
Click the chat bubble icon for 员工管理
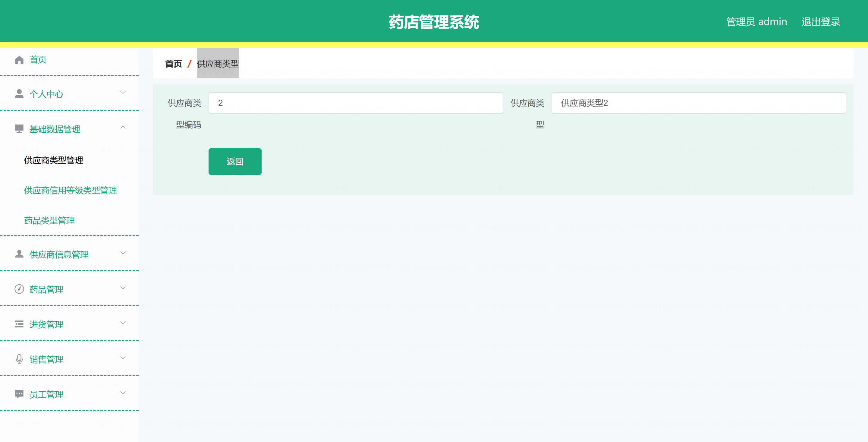coord(19,394)
